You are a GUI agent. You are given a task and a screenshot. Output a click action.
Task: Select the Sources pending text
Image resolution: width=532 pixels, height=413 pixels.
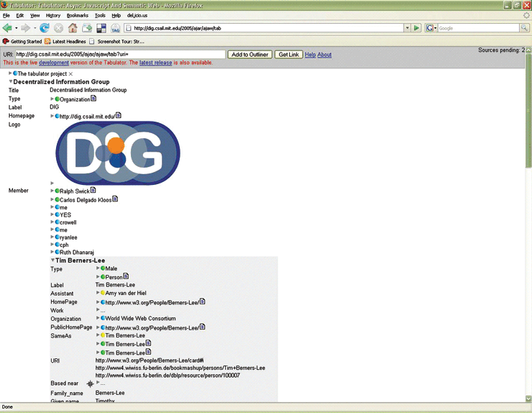click(502, 50)
